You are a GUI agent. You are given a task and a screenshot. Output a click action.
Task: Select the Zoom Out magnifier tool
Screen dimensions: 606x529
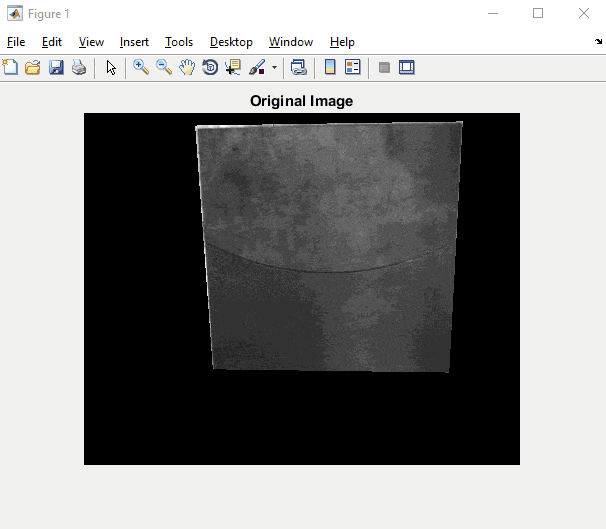164,68
